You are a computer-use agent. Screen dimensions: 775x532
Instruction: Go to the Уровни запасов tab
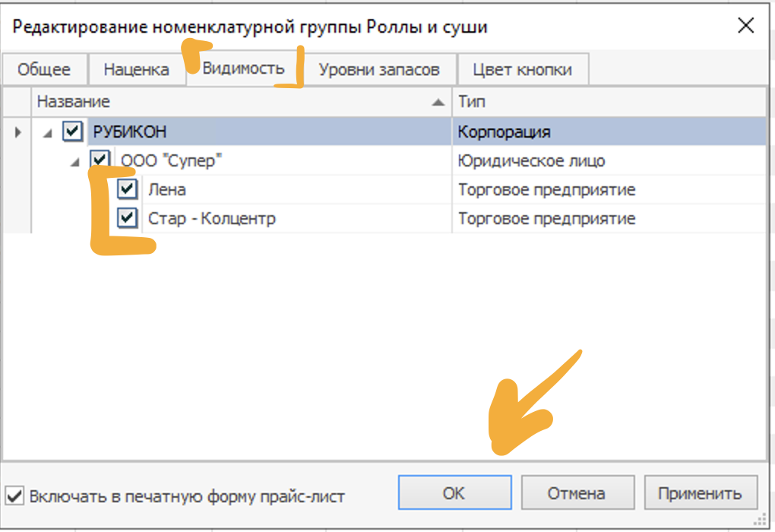pyautogui.click(x=379, y=70)
